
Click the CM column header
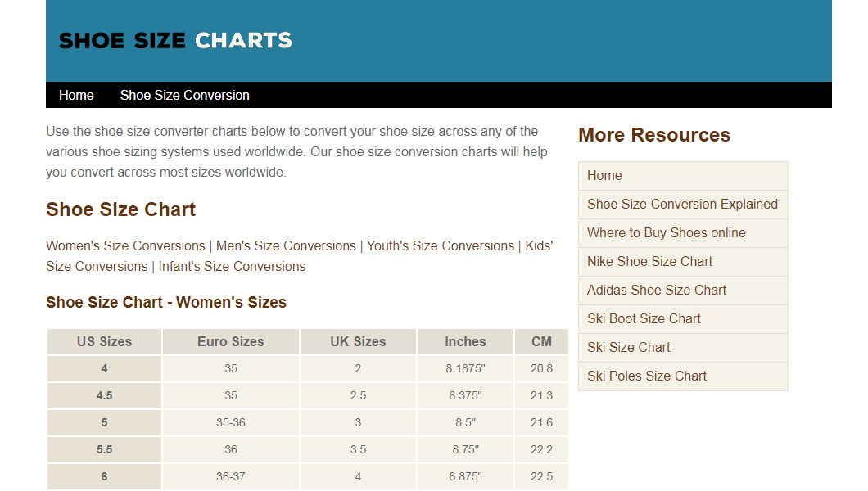541,341
